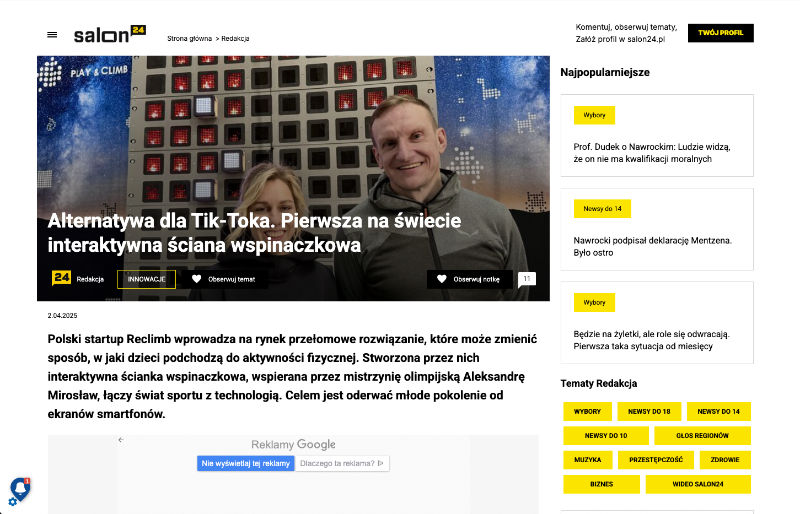
Task: Click the Najpopularniejsze heading
Action: click(605, 72)
